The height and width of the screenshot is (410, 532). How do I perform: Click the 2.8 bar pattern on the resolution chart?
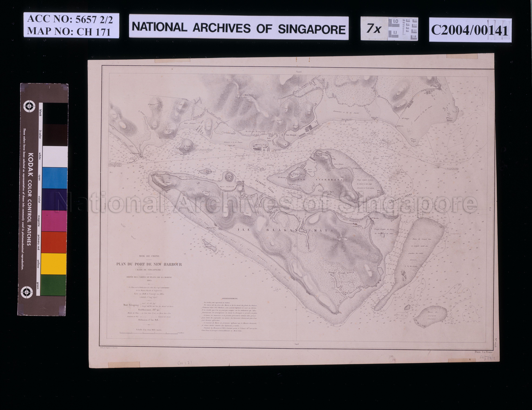pyautogui.click(x=408, y=20)
